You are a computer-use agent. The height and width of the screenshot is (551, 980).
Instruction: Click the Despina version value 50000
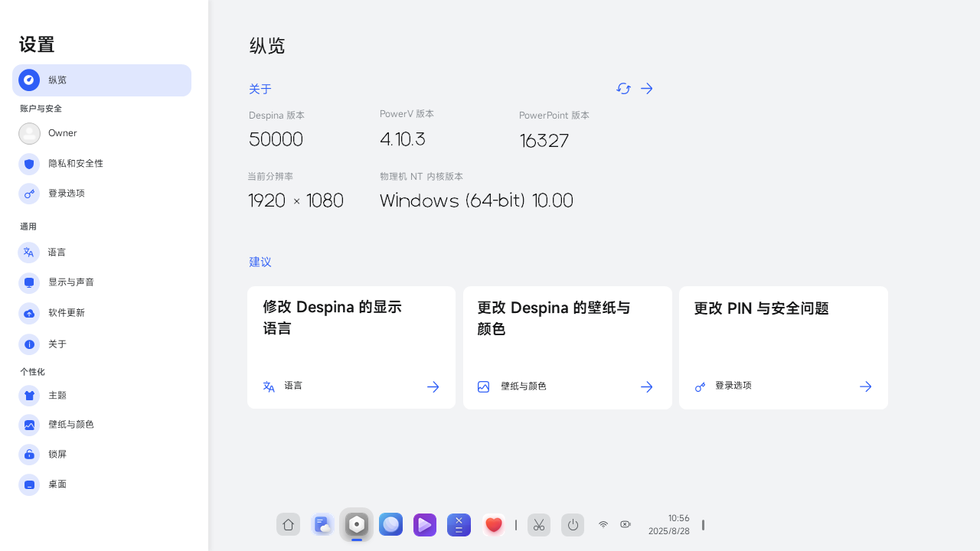[x=276, y=140]
